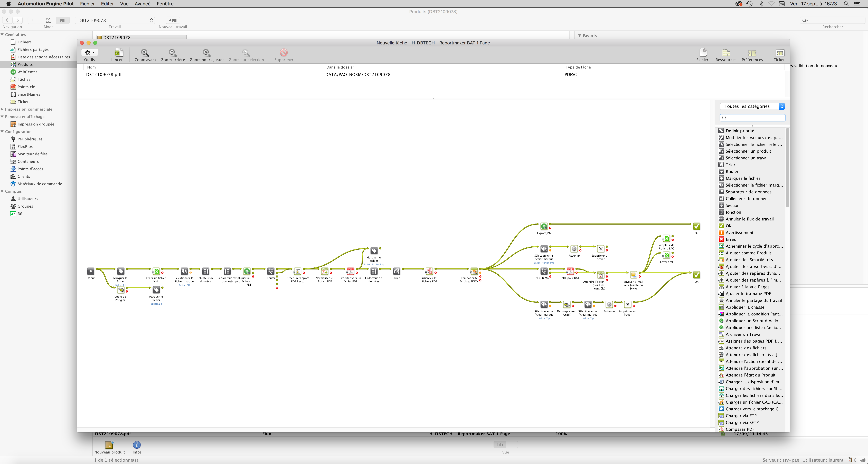This screenshot has width=868, height=464.
Task: Open the Ressources panel icon
Action: point(726,53)
